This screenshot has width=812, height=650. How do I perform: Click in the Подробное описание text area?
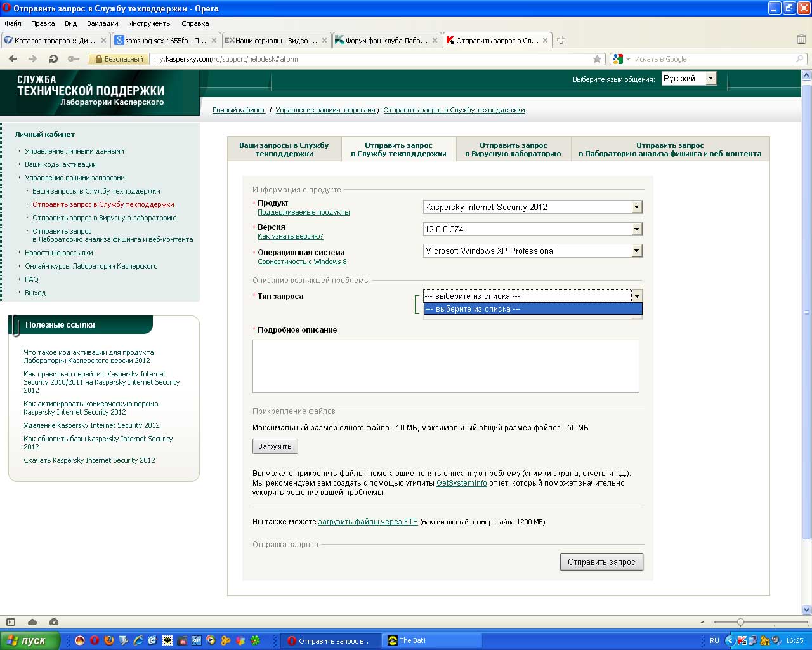tap(445, 366)
